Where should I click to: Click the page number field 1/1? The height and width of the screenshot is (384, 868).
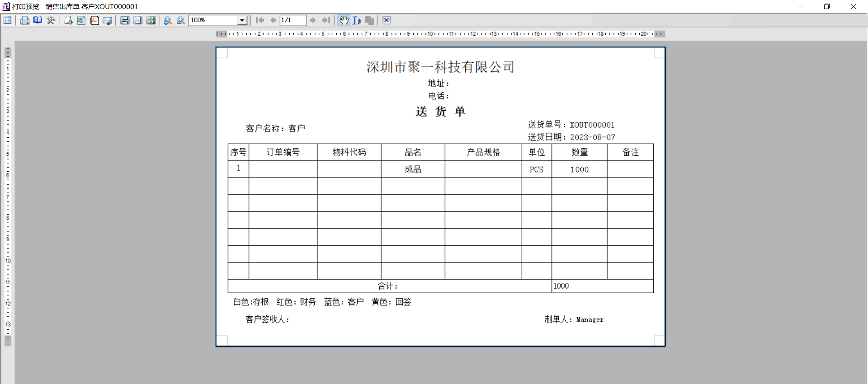pyautogui.click(x=292, y=20)
